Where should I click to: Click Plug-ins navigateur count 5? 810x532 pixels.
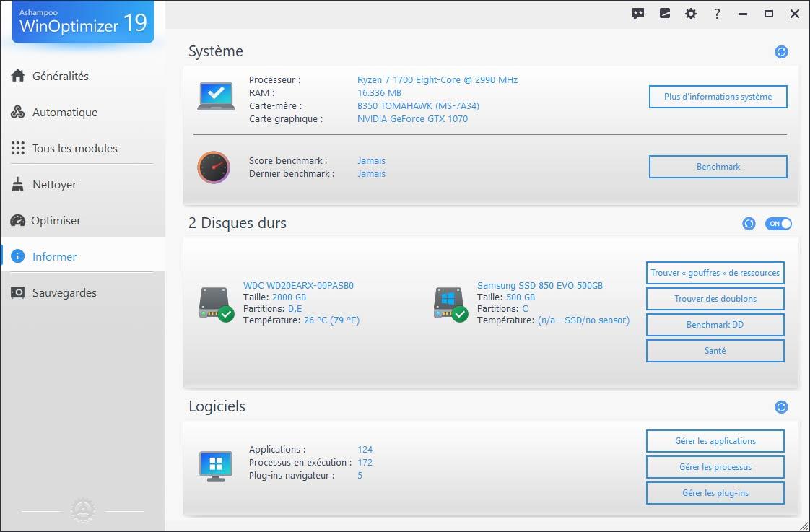point(360,475)
